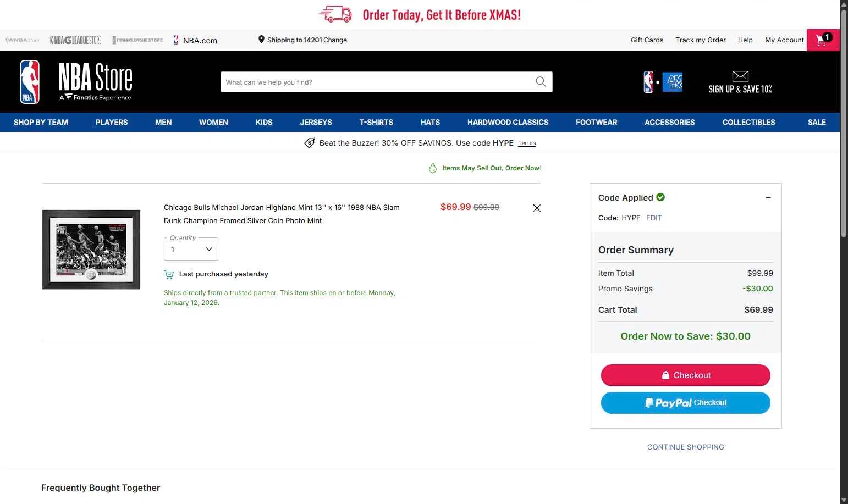Click the Promo Savings -$30.00 value
848x504 pixels.
click(x=757, y=289)
